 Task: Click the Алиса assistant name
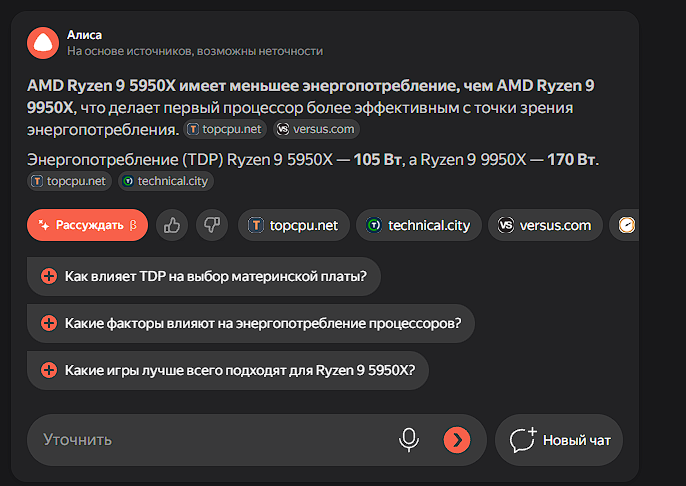coord(85,35)
